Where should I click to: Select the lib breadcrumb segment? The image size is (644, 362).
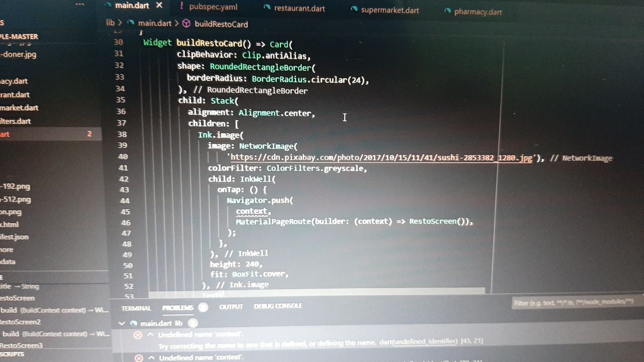(110, 23)
